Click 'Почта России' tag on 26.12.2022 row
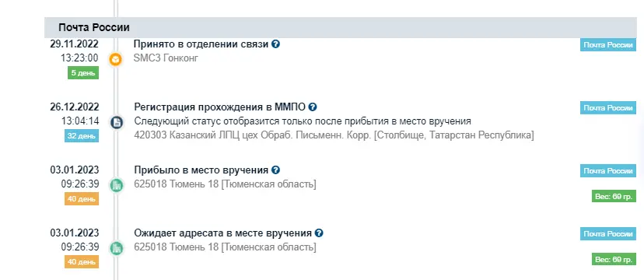644x280 pixels. point(608,108)
